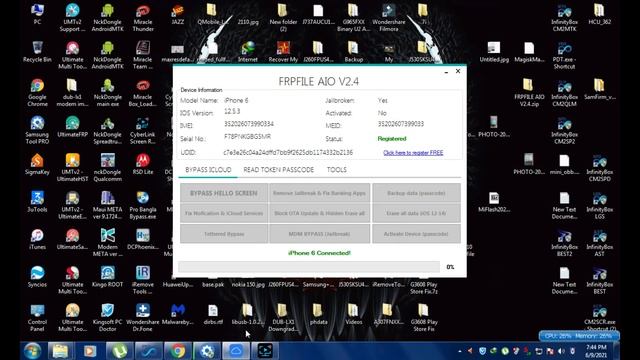Open the FRPFILE AIO V2.4.zip file
This screenshot has height=360, width=640.
tap(529, 93)
